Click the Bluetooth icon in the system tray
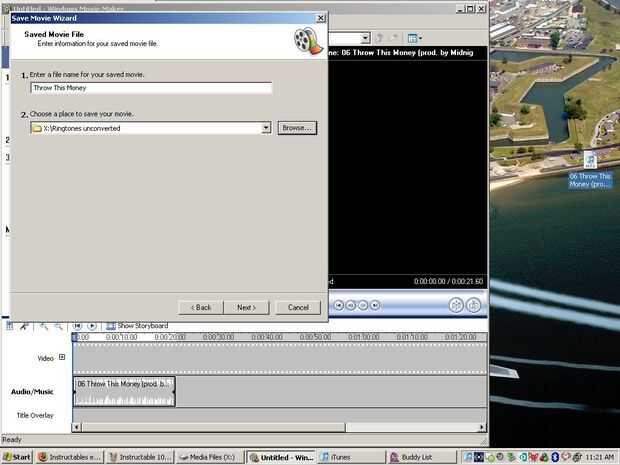The image size is (620, 465). (x=555, y=457)
